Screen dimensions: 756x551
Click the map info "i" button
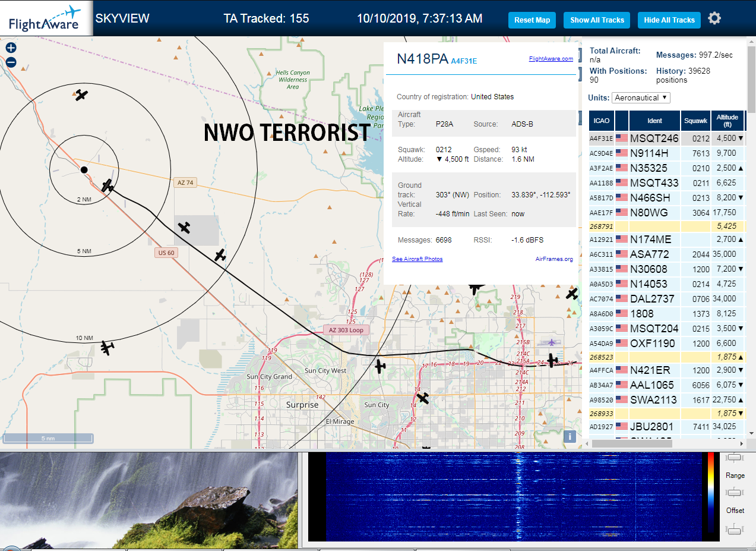coord(570,437)
